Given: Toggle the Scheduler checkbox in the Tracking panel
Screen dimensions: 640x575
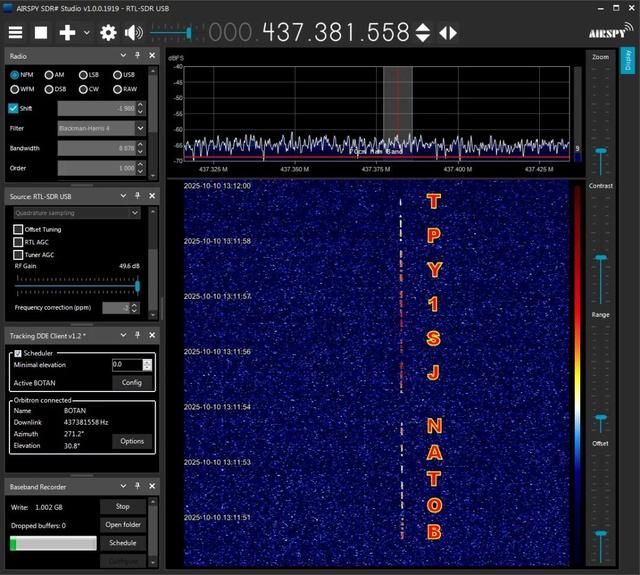Looking at the screenshot, I should click(x=17, y=353).
